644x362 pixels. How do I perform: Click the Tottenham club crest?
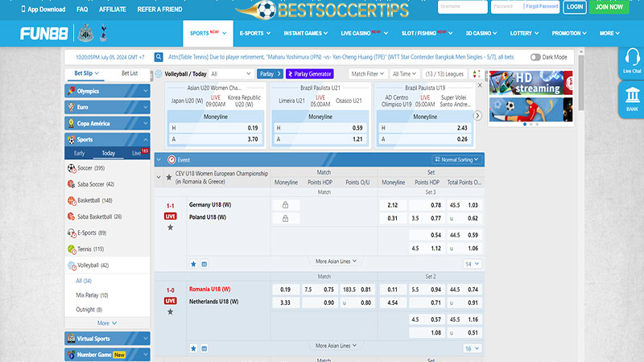(x=104, y=33)
